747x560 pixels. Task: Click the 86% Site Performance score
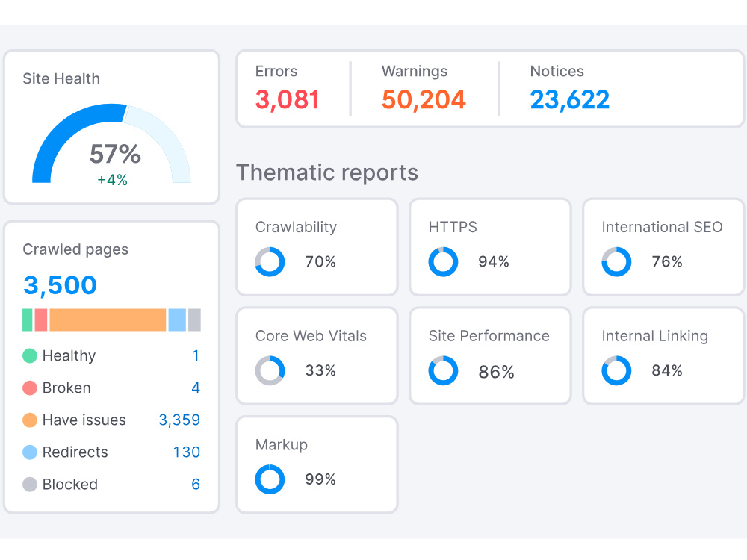tap(497, 372)
